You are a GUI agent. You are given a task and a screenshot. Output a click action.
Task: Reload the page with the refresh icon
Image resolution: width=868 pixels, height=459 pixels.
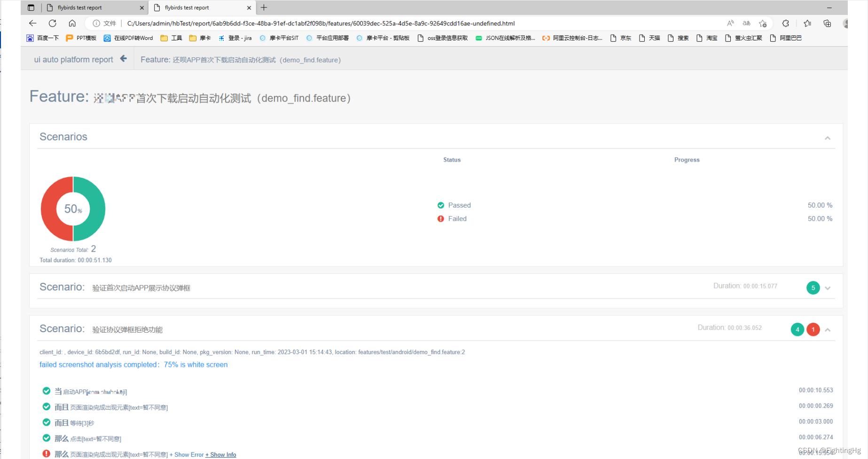(x=53, y=23)
